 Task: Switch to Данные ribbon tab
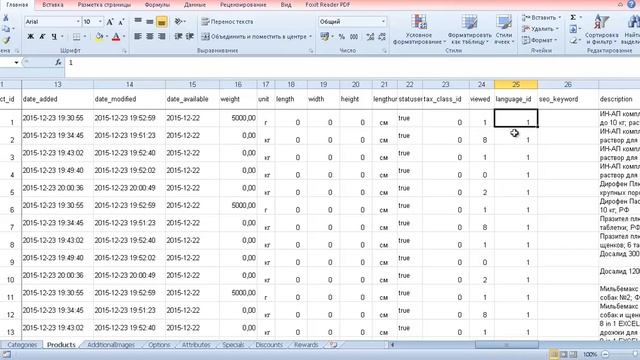pos(195,5)
